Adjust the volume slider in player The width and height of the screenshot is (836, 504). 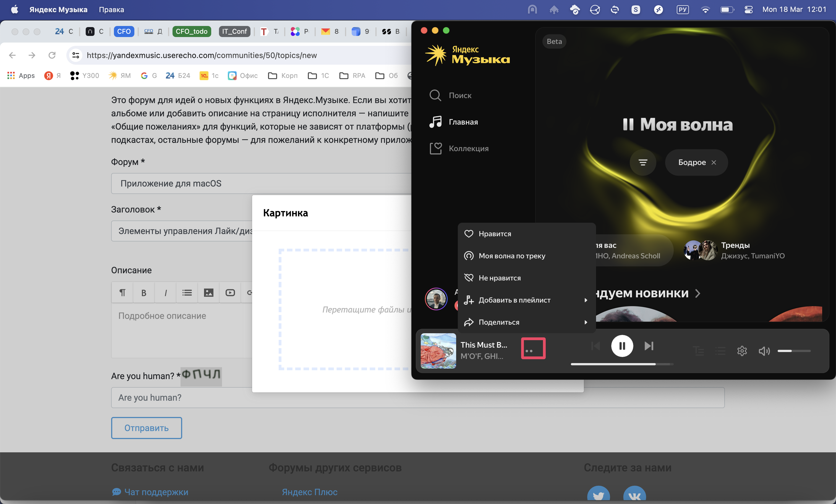(794, 351)
